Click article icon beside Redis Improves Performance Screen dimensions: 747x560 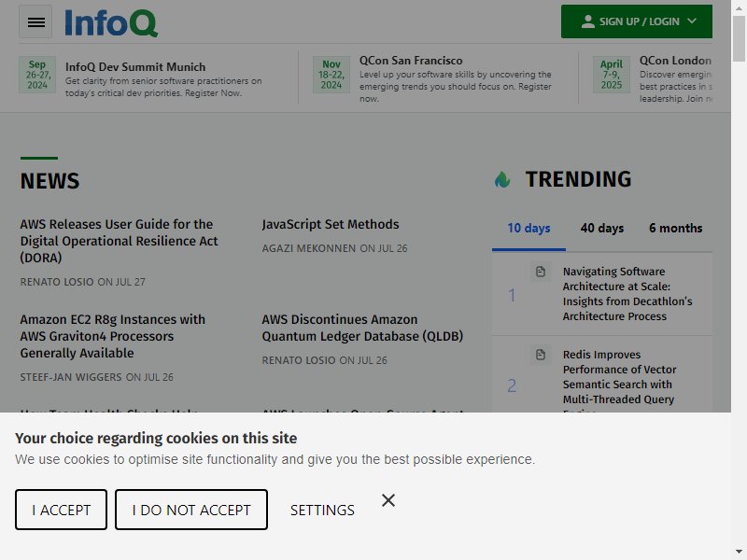541,355
